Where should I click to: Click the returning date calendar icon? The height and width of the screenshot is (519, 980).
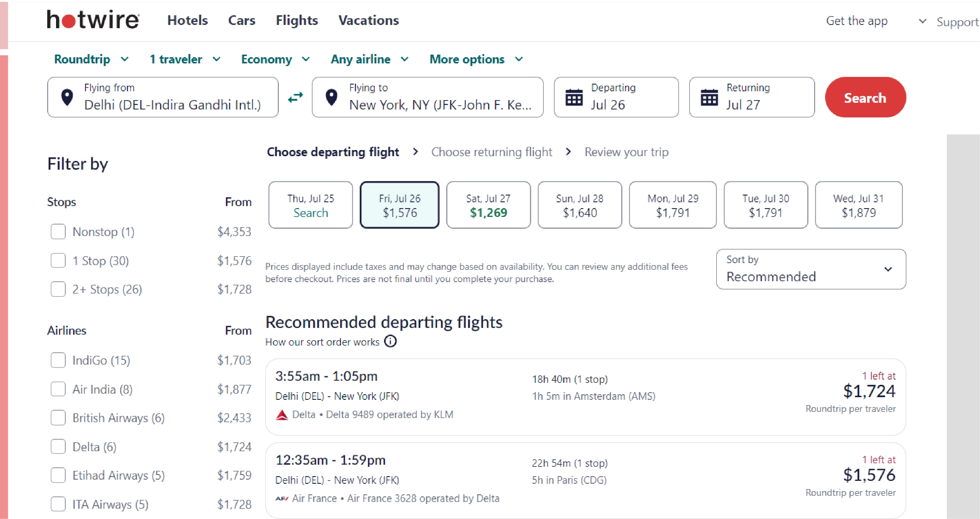pyautogui.click(x=708, y=97)
